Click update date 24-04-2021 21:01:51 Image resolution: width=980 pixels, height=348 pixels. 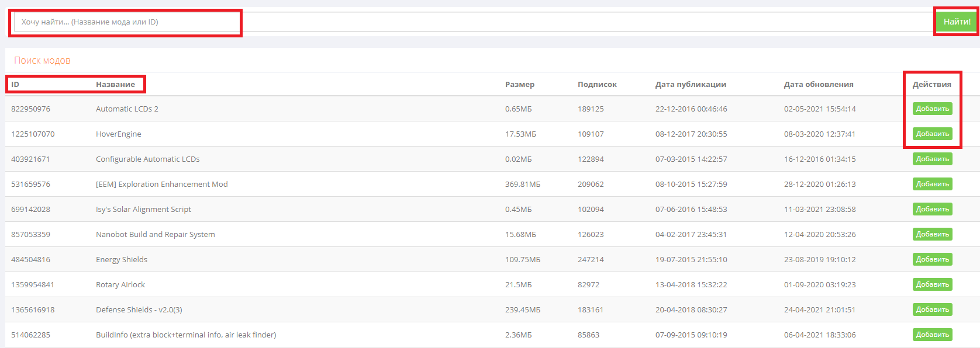pos(820,309)
